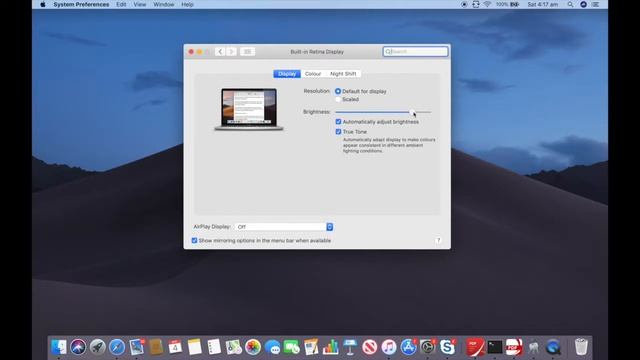The image size is (640, 360).
Task: Open the Help menu
Action: (x=187, y=4)
